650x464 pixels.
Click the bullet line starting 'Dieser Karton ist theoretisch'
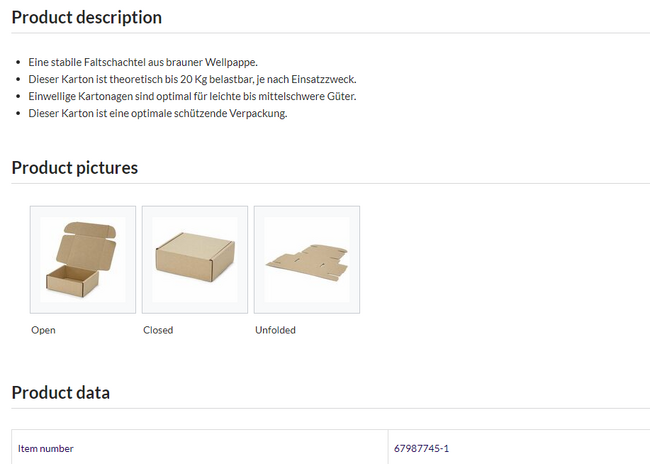click(192, 79)
